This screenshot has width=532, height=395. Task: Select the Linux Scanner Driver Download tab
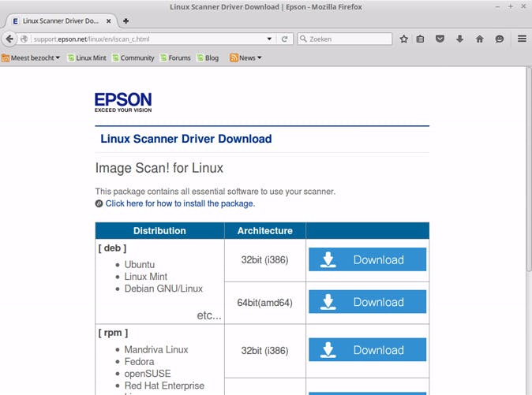(x=61, y=21)
